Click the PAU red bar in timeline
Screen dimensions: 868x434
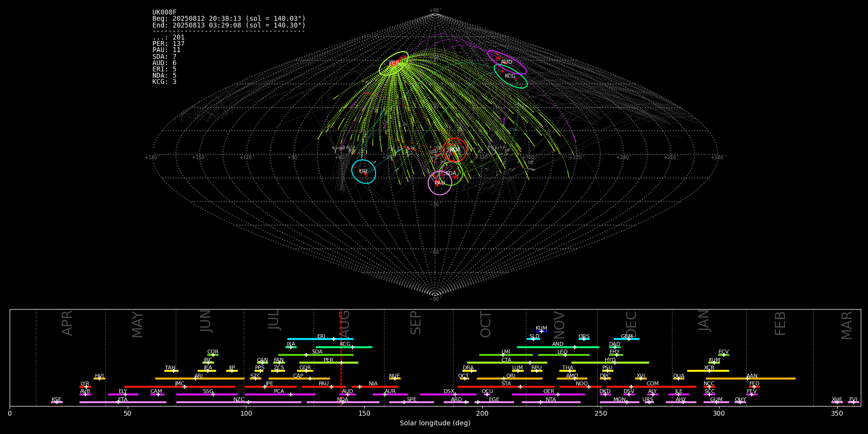[324, 387]
